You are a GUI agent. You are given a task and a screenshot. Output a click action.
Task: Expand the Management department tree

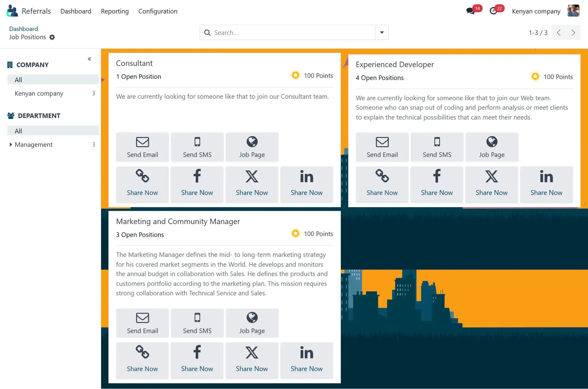11,144
